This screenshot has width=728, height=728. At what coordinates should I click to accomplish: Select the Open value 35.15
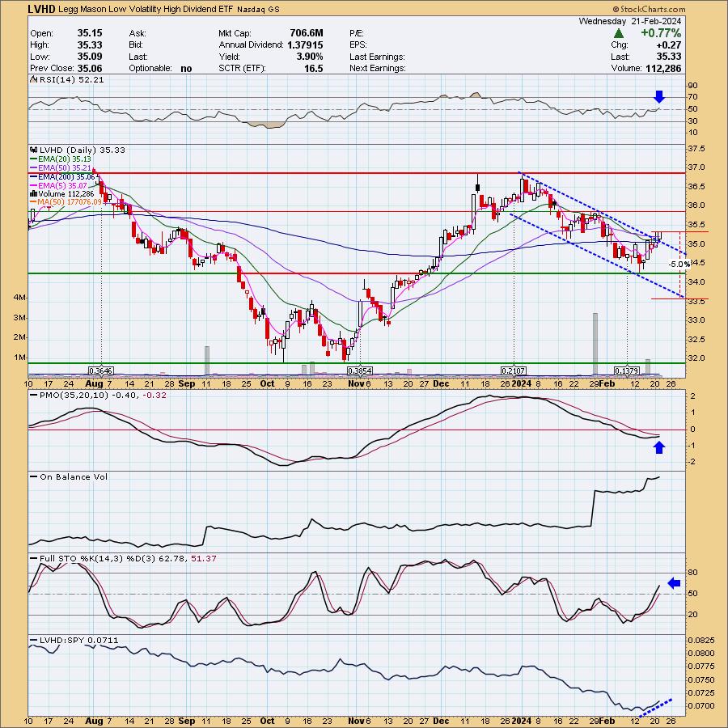(90, 33)
